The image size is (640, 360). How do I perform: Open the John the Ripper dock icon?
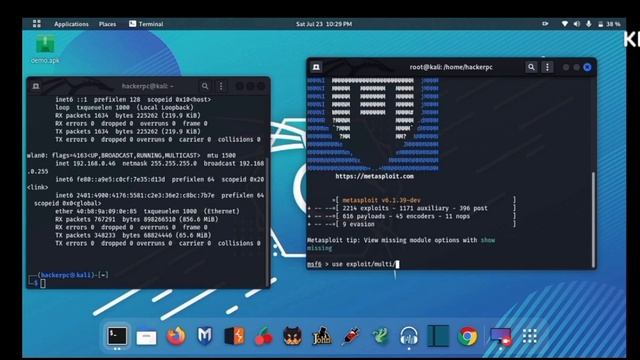tap(322, 336)
